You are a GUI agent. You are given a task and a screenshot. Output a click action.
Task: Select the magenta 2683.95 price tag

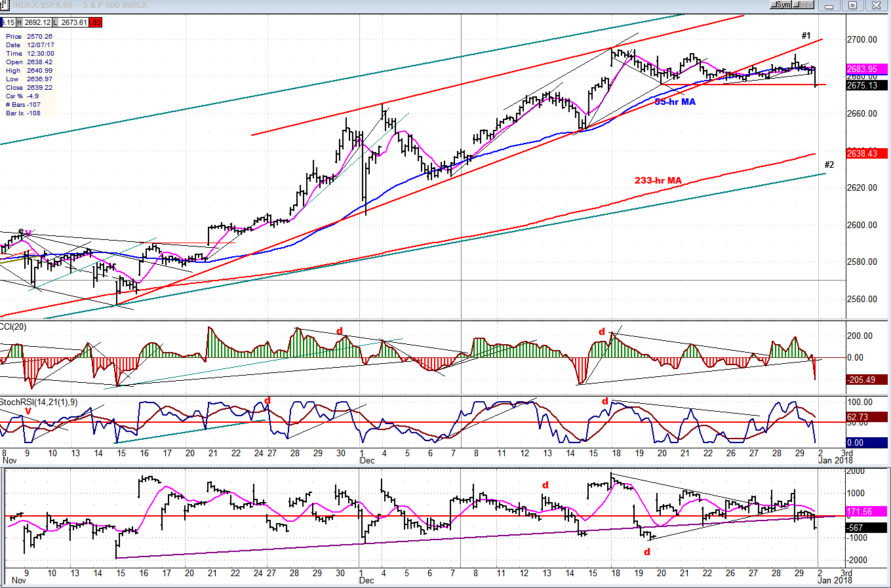[x=865, y=69]
